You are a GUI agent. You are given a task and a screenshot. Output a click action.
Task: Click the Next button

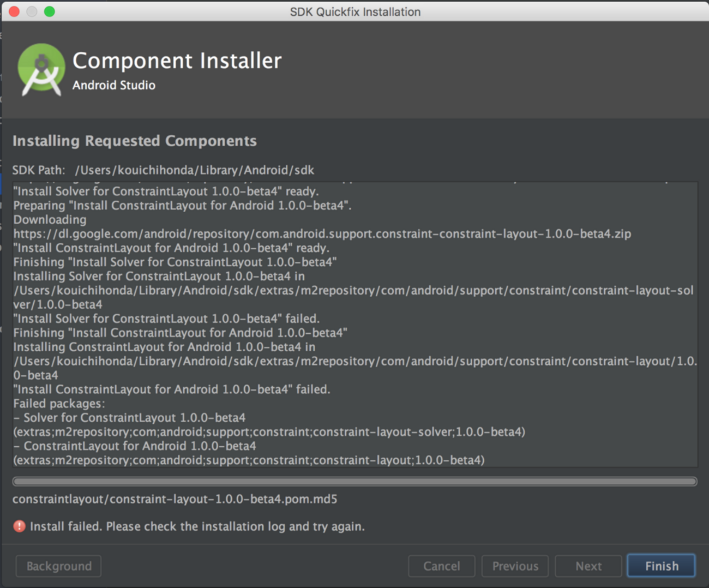coord(588,566)
